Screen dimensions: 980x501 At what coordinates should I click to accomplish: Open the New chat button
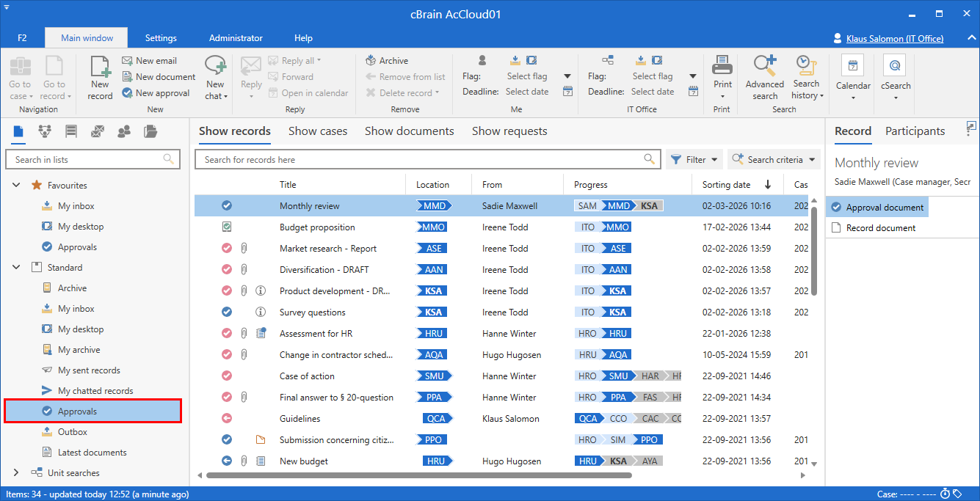216,78
